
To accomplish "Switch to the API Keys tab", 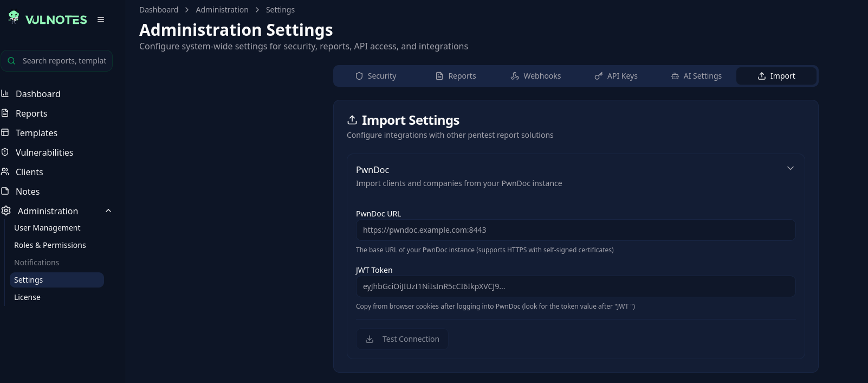I will click(x=616, y=76).
